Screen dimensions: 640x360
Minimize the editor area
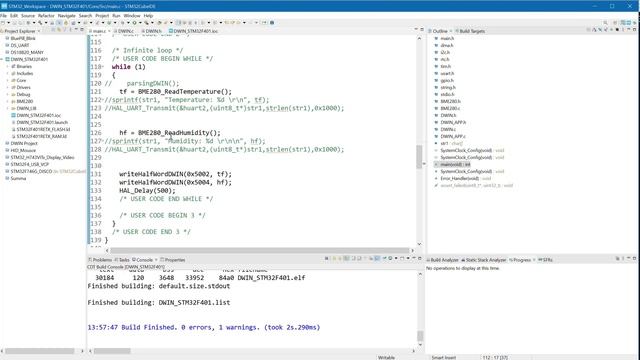pyautogui.click(x=416, y=29)
